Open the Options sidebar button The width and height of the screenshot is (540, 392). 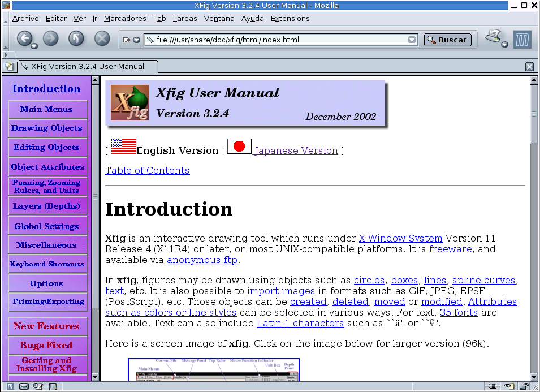click(47, 283)
